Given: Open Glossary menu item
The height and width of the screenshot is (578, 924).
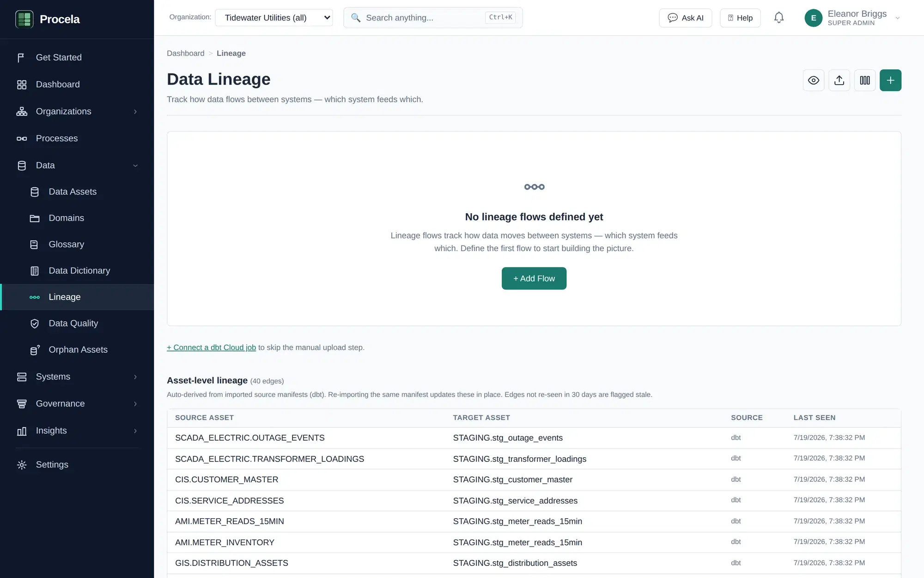Looking at the screenshot, I should pos(77,245).
